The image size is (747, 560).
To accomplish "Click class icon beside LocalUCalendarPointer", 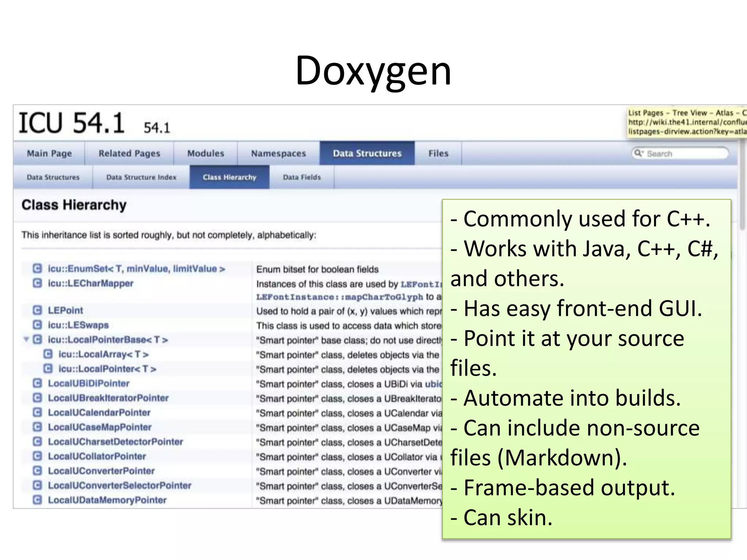I will point(37,412).
